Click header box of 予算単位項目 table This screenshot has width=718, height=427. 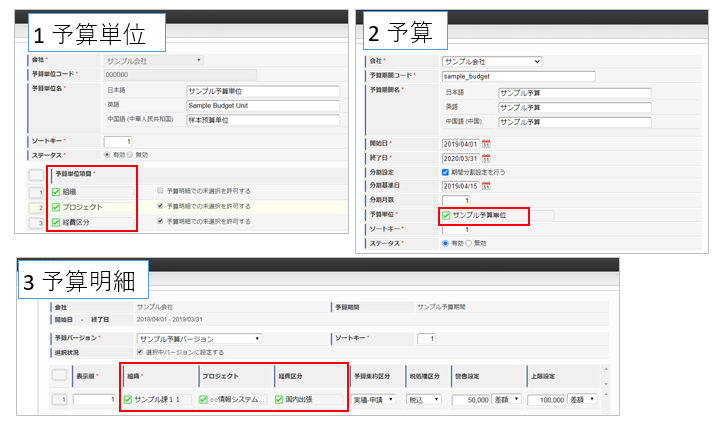(x=36, y=174)
